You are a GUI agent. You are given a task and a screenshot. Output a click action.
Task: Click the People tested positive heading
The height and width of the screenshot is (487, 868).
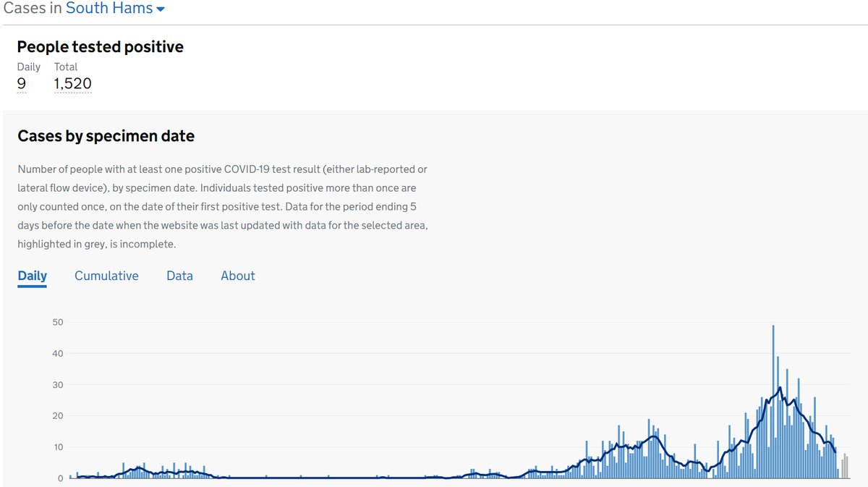coord(101,47)
